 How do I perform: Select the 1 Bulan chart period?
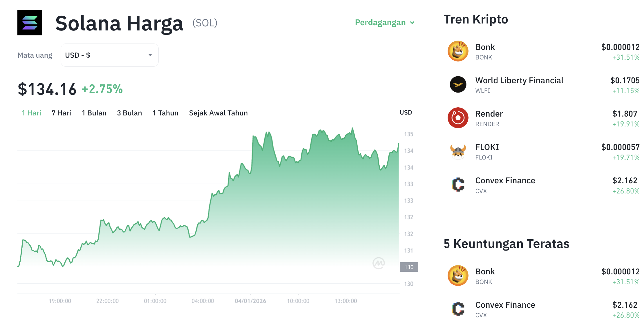(94, 113)
